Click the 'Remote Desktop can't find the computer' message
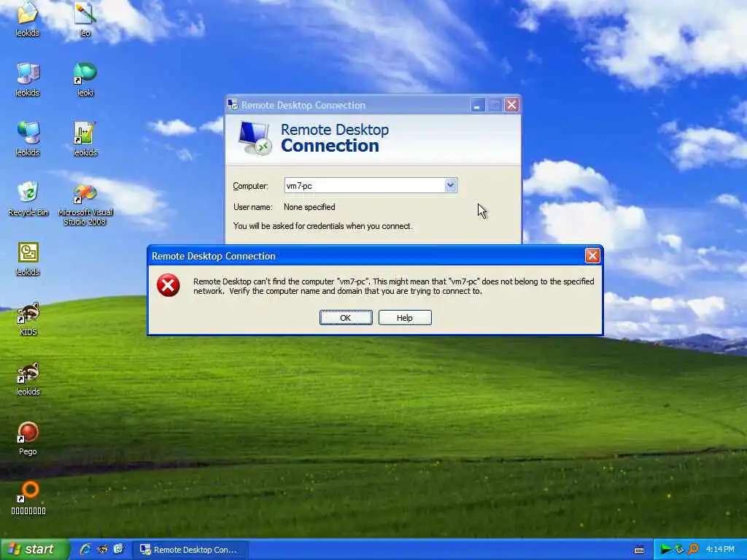The image size is (747, 560). [393, 286]
